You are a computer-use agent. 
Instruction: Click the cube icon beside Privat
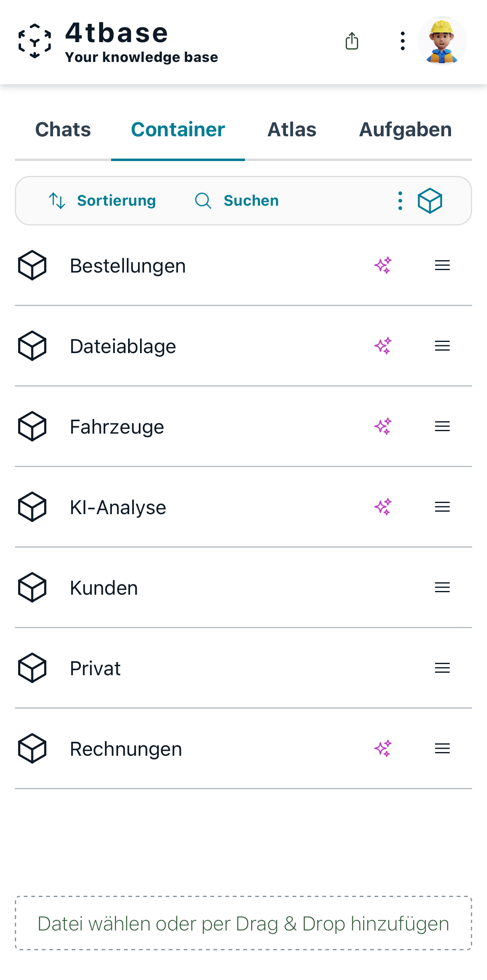(32, 668)
